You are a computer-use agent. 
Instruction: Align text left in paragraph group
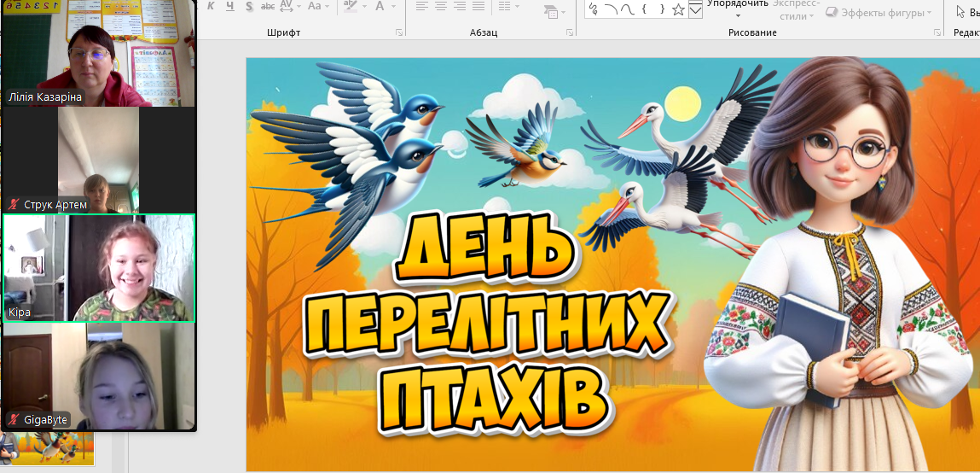tap(420, 7)
